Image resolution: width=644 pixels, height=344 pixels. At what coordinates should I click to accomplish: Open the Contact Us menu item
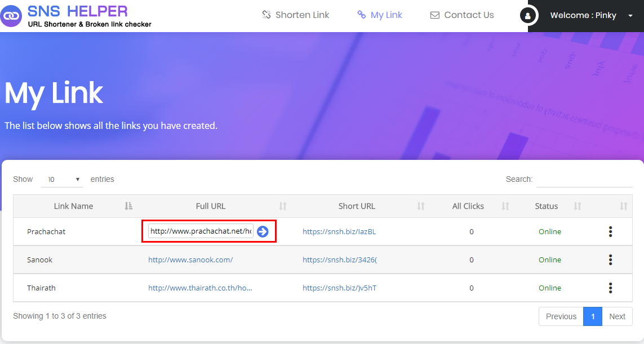coord(462,15)
